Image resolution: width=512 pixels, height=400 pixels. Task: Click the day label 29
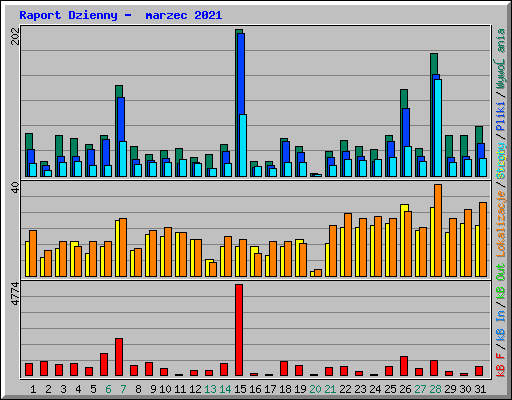pyautogui.click(x=450, y=389)
